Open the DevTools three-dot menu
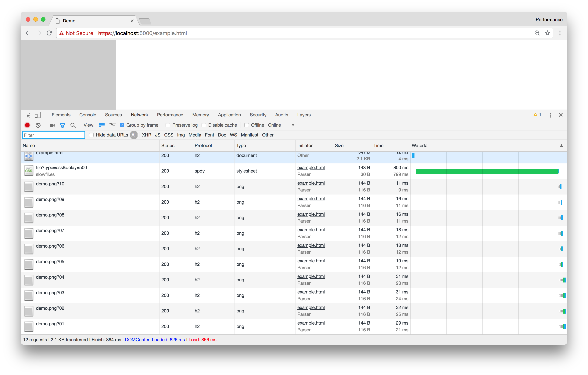 550,115
